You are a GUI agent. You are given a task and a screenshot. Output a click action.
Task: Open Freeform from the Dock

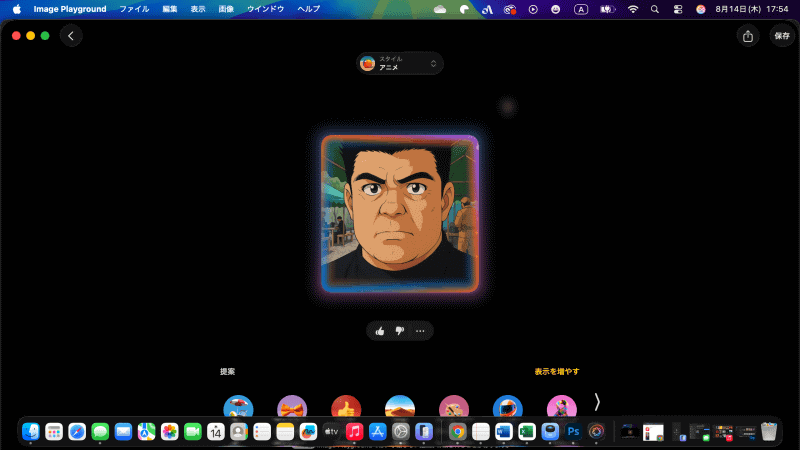tap(308, 432)
